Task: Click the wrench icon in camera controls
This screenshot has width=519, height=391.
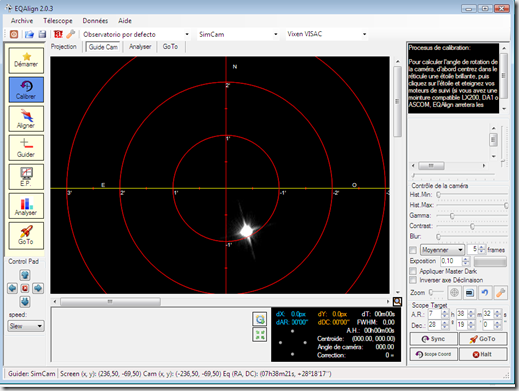Action: pyautogui.click(x=500, y=293)
